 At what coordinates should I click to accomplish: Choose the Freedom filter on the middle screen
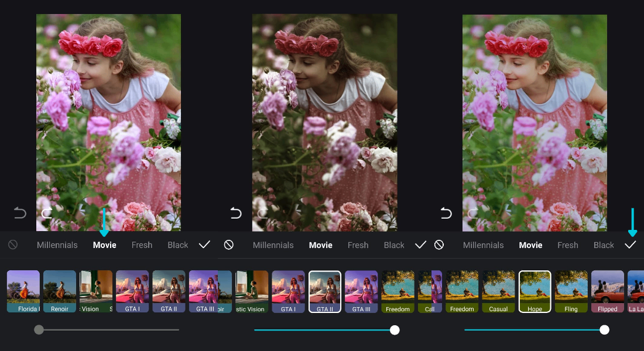pos(398,291)
